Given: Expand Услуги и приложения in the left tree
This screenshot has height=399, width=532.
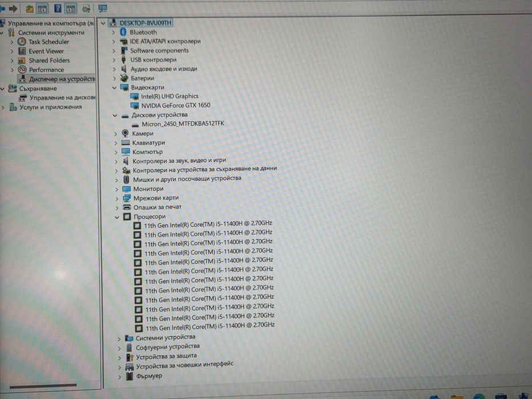Looking at the screenshot, I should pos(3,107).
